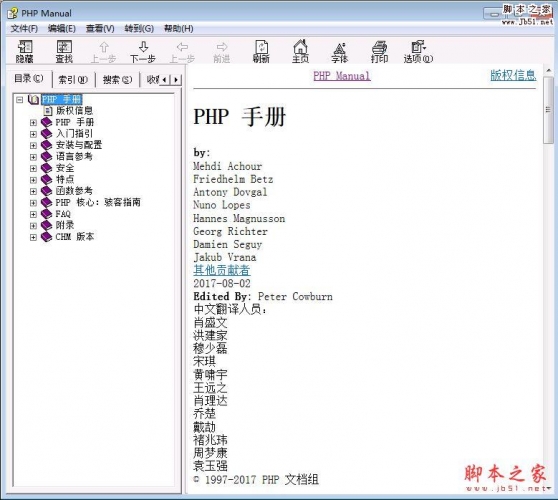The image size is (558, 500).
Task: Select the 附录 tree item label
Action: pyautogui.click(x=65, y=225)
